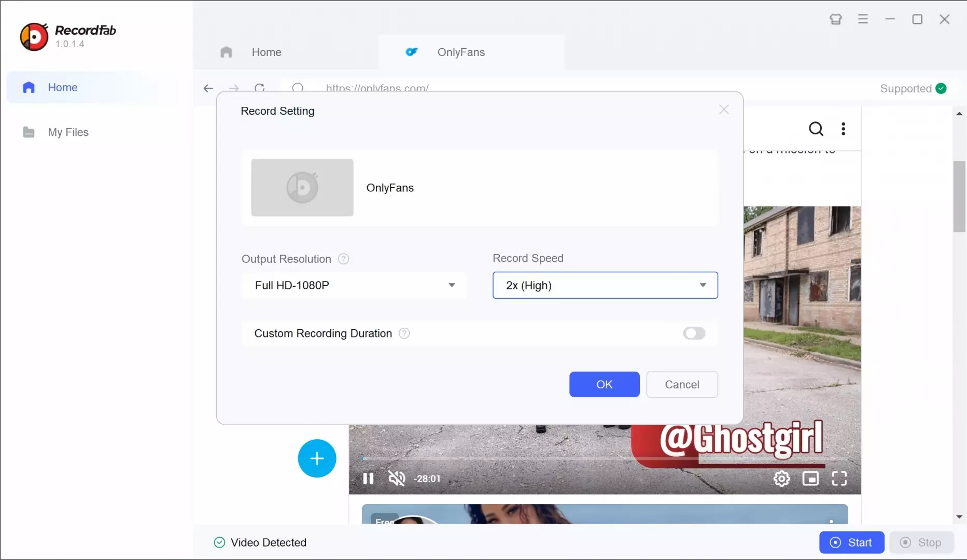Click the Video Detected status text
This screenshot has width=967, height=560.
tap(269, 542)
